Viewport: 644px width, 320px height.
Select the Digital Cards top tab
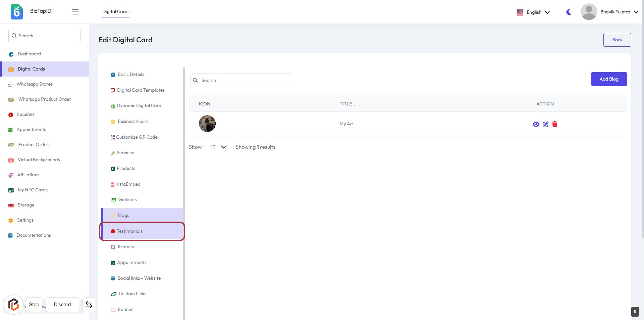tap(116, 12)
